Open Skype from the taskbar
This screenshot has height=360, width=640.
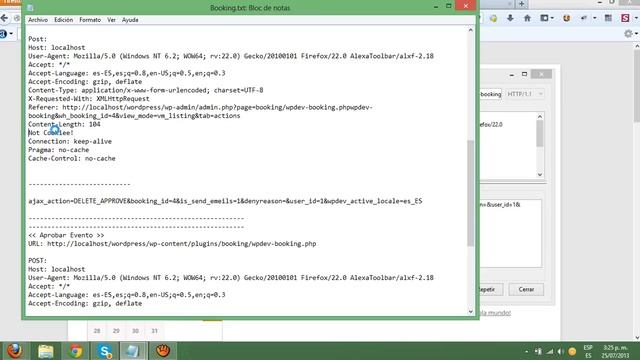point(104,351)
